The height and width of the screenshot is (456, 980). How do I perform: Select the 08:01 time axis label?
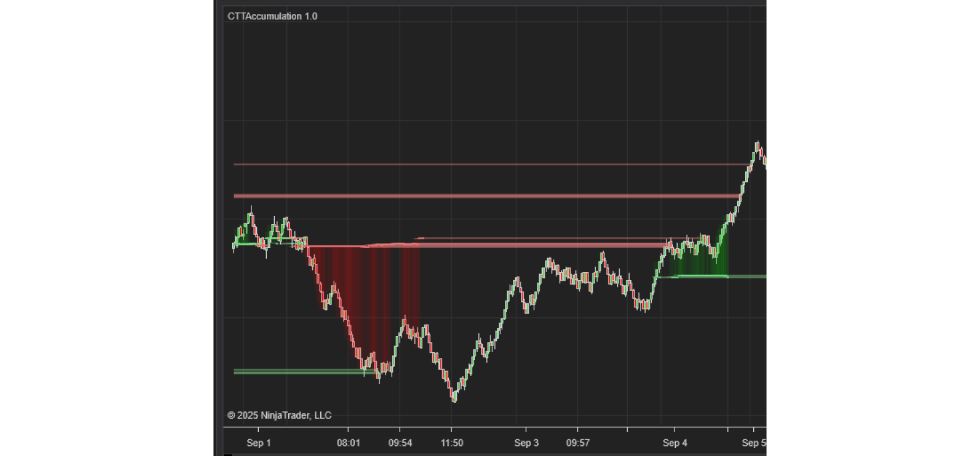pyautogui.click(x=348, y=443)
